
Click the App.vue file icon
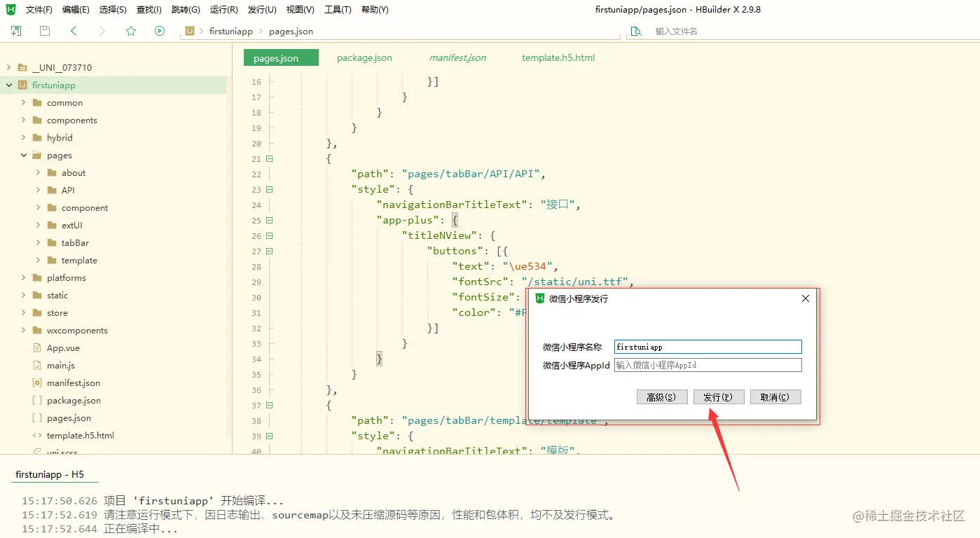[x=37, y=348]
